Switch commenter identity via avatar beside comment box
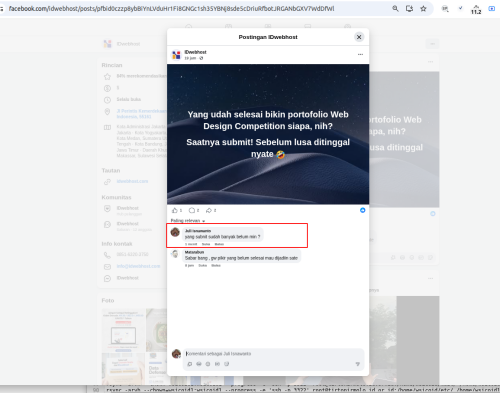 [176, 354]
